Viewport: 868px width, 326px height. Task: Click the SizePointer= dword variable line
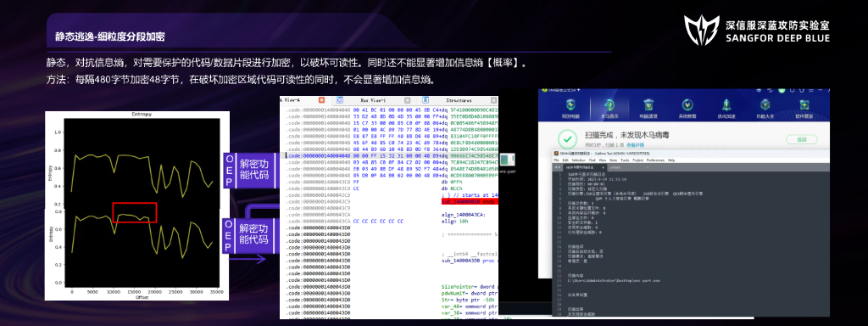point(469,288)
